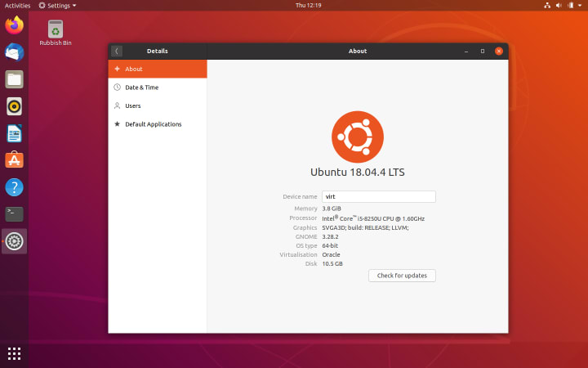
Task: Click the Ubuntu logo in About panel
Action: [358, 137]
